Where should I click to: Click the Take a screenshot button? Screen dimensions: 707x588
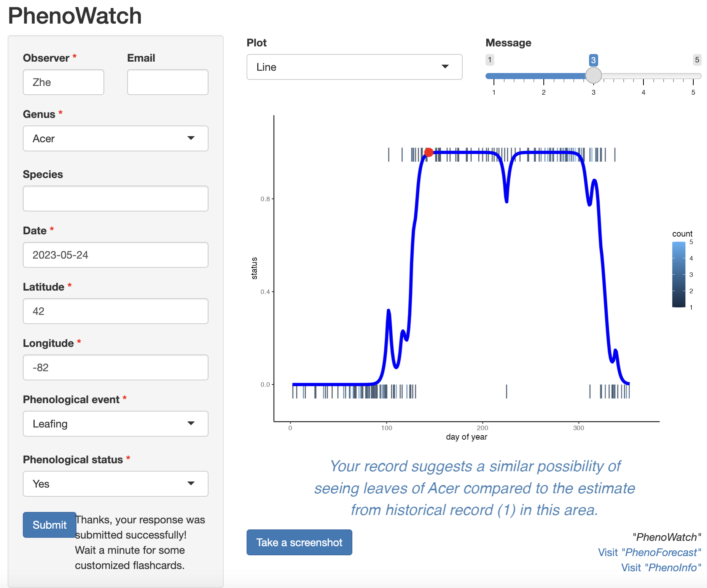(299, 542)
